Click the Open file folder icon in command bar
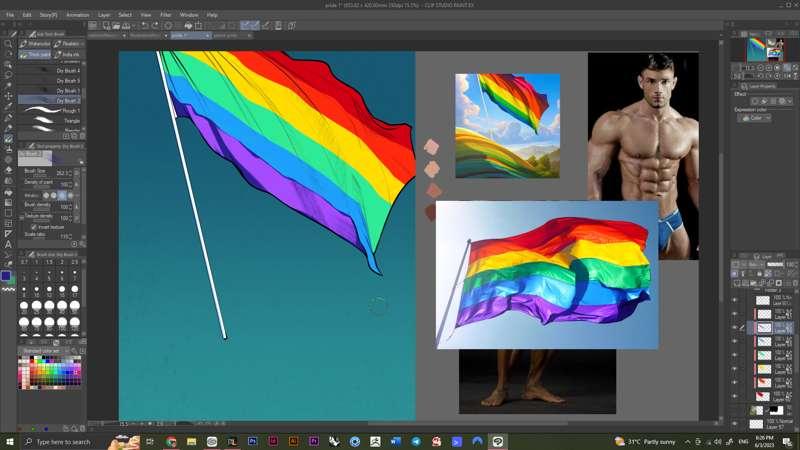The height and width of the screenshot is (450, 800). point(116,26)
